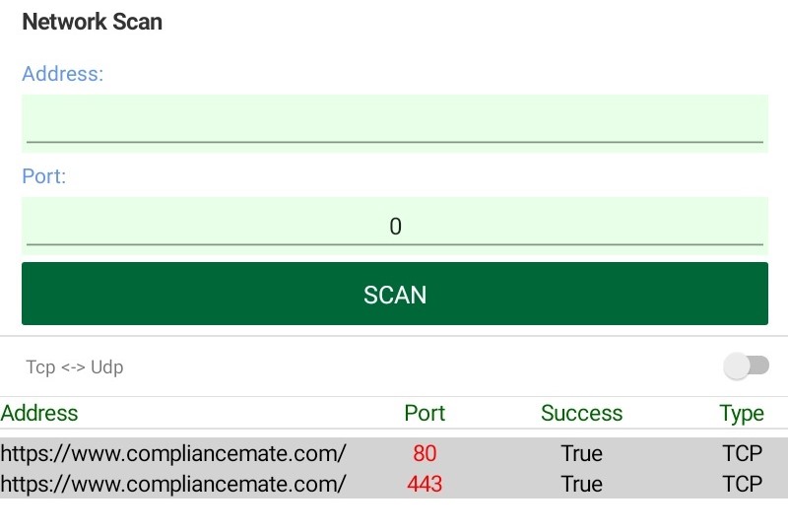The height and width of the screenshot is (532, 788).
Task: Click the Port column header in results
Action: (425, 413)
